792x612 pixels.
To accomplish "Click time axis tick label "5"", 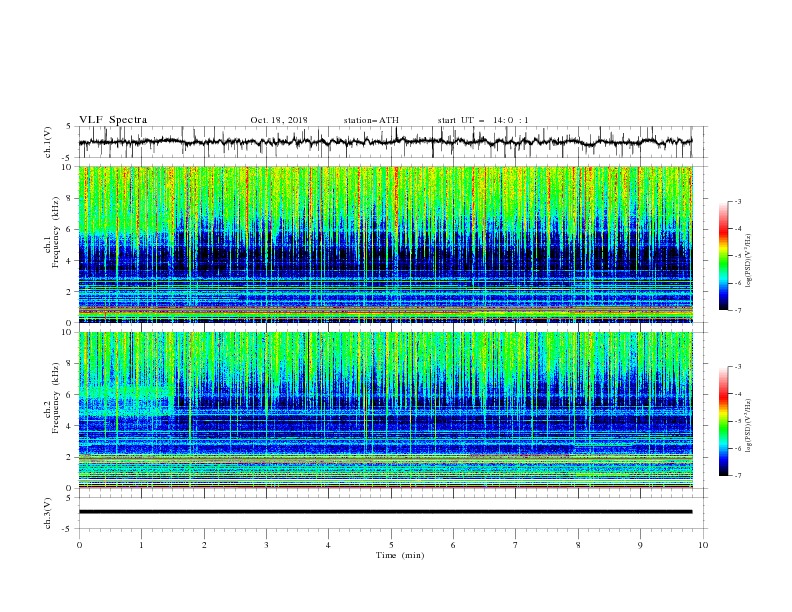I will click(391, 545).
